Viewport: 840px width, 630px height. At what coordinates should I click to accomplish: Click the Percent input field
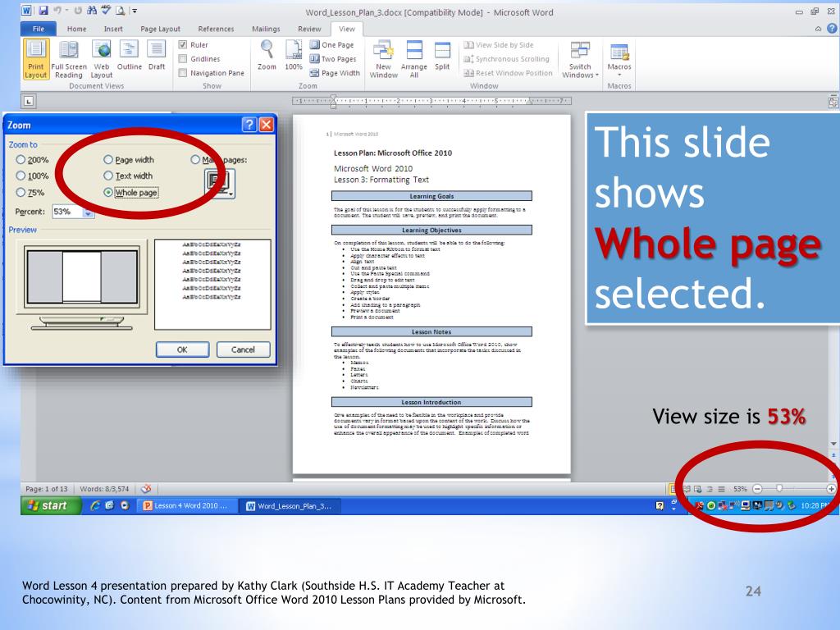pyautogui.click(x=67, y=212)
